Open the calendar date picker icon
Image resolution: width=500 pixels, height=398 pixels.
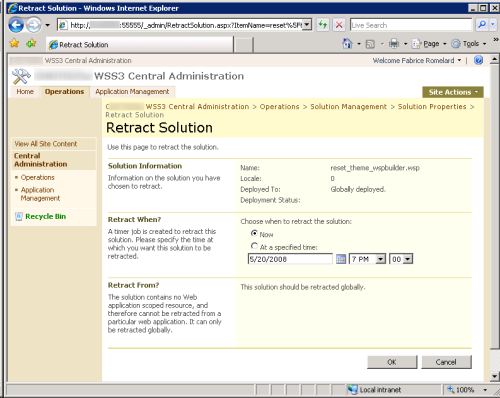(x=341, y=259)
